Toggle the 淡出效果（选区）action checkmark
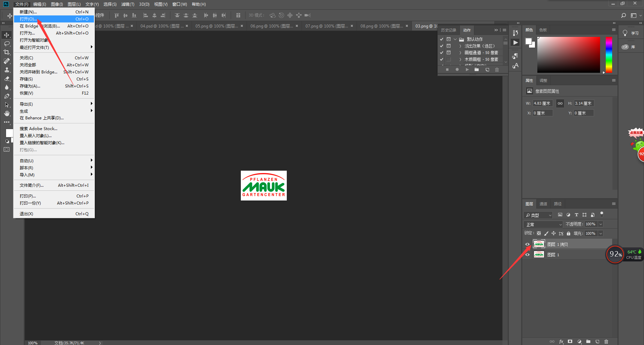Screen dimensions: 644x345 click(442, 46)
